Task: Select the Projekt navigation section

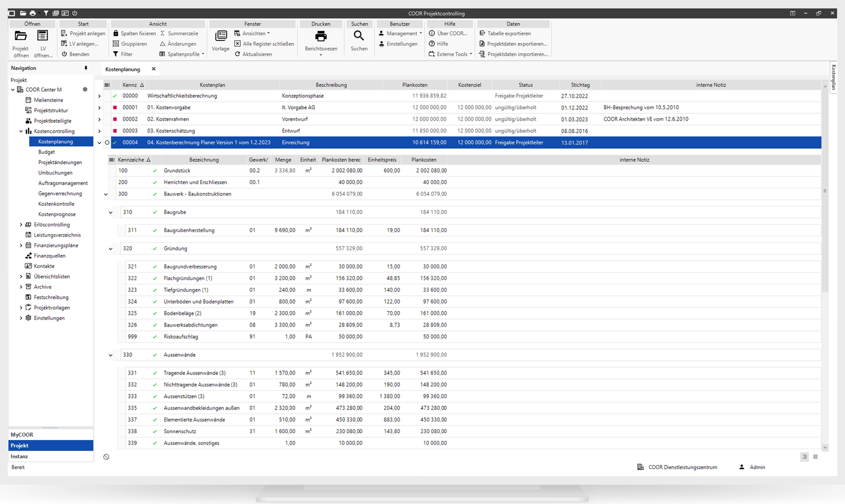Action: [x=51, y=446]
